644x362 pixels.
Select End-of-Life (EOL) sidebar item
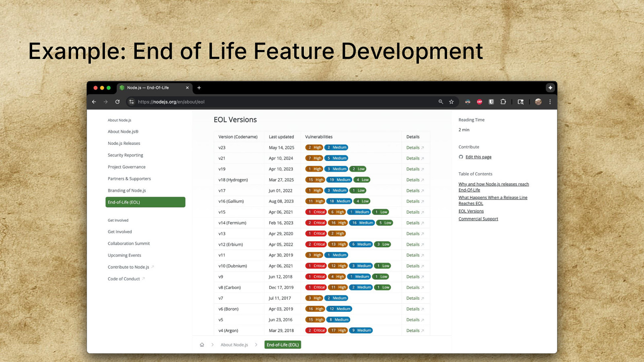click(x=145, y=202)
